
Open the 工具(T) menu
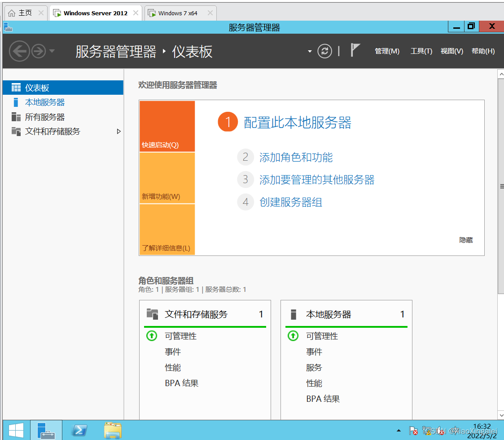(421, 51)
